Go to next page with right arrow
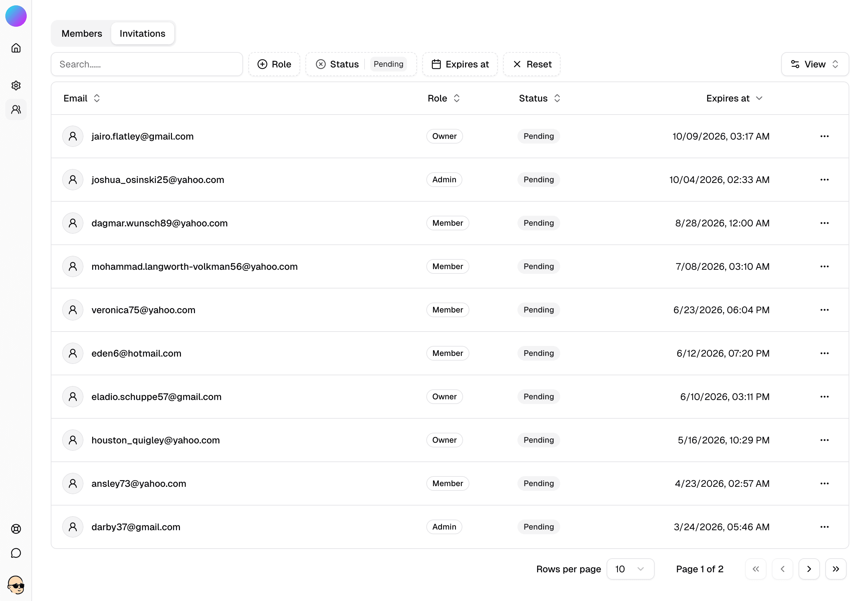The height and width of the screenshot is (601, 868). tap(809, 569)
